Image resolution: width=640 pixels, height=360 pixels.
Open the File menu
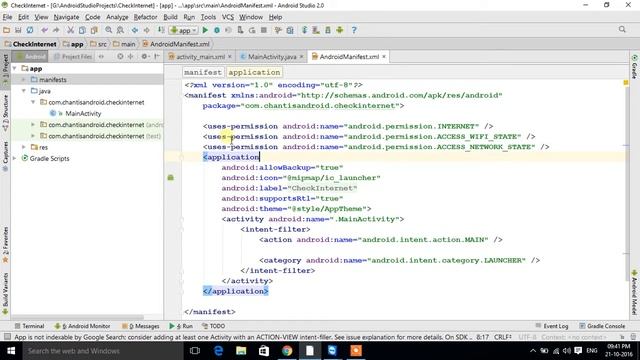7,17
